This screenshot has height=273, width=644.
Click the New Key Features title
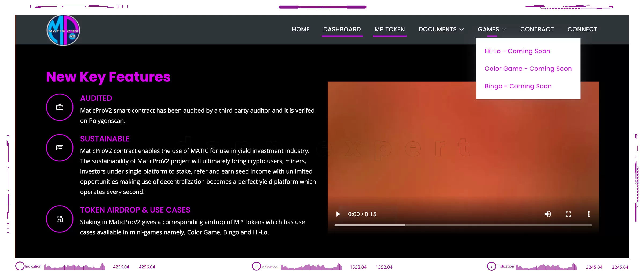[108, 77]
